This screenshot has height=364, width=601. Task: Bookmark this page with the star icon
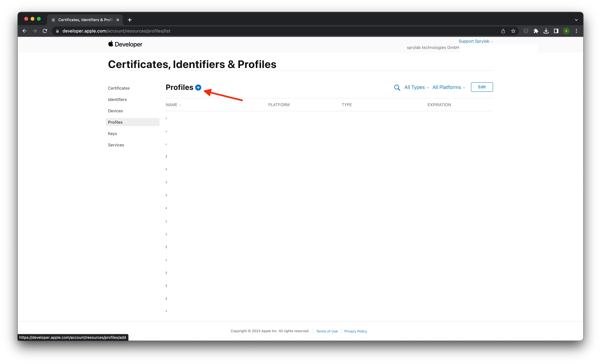[x=513, y=31]
